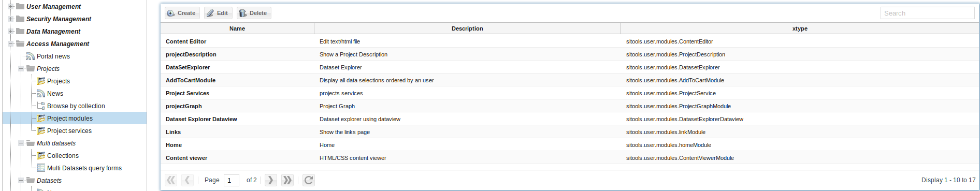Select the projectGraph row
This screenshot has height=191, width=980.
click(570, 106)
